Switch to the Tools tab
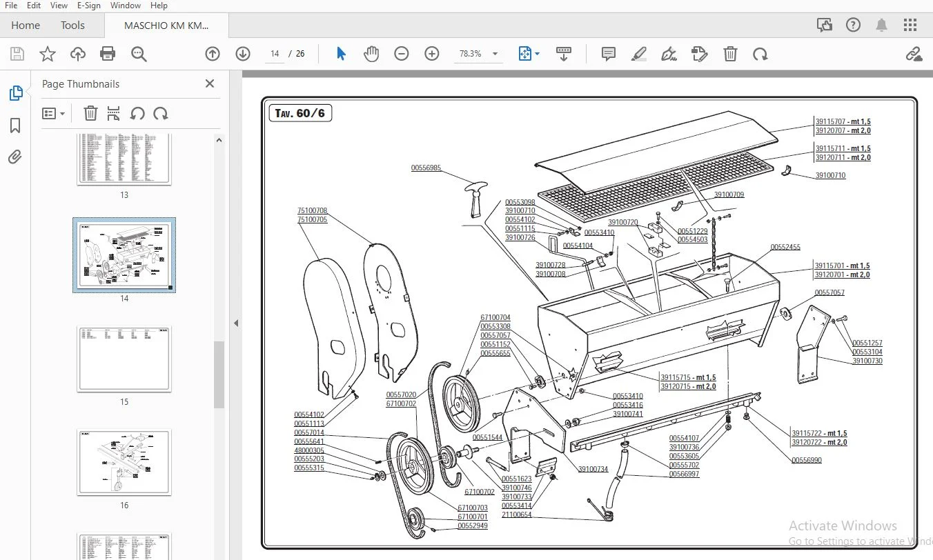 pos(72,26)
